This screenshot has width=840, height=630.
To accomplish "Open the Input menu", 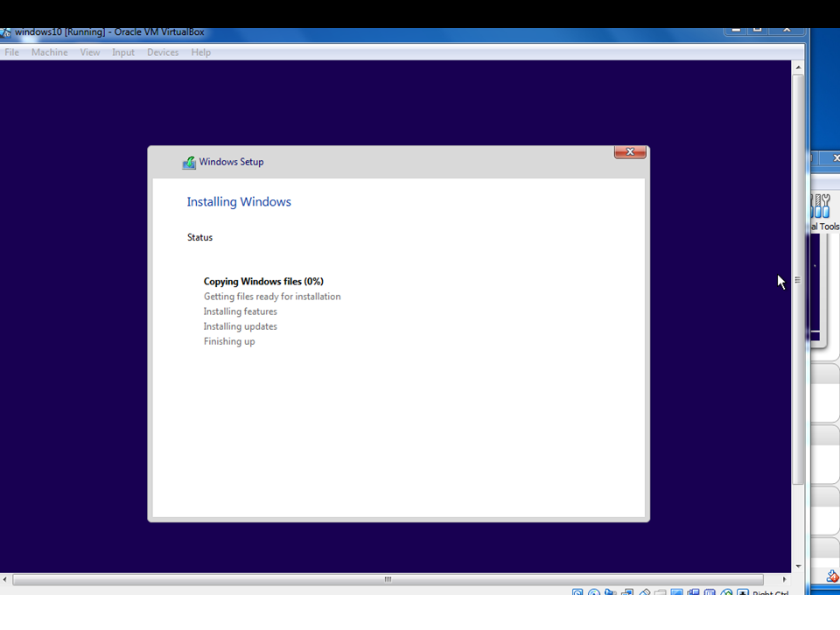I will point(122,52).
